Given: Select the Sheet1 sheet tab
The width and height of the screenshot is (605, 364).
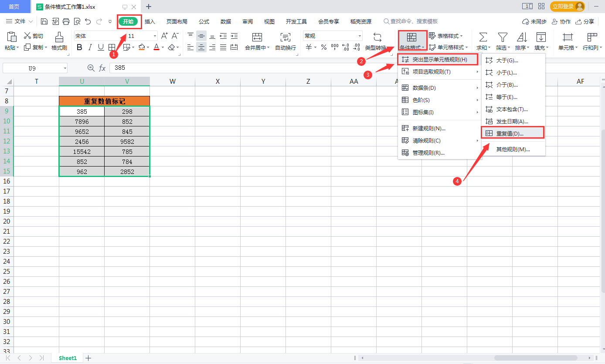Looking at the screenshot, I should pos(68,358).
